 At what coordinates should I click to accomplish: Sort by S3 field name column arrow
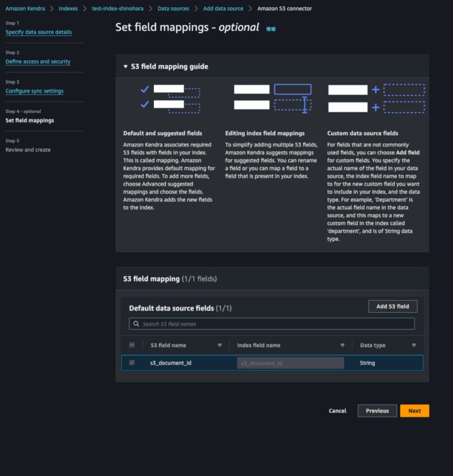[x=220, y=345]
